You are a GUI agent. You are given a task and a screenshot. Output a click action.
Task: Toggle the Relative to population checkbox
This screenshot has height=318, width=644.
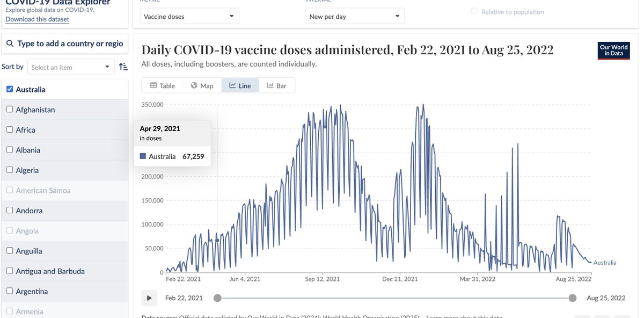click(x=474, y=11)
